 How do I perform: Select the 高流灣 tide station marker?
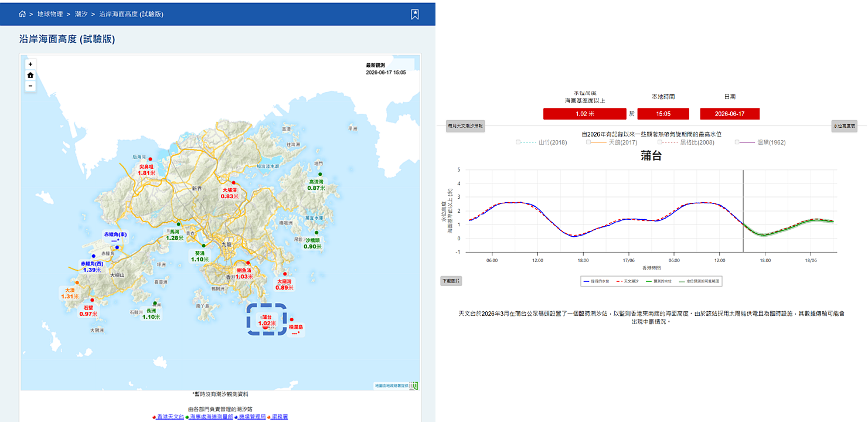coord(320,174)
